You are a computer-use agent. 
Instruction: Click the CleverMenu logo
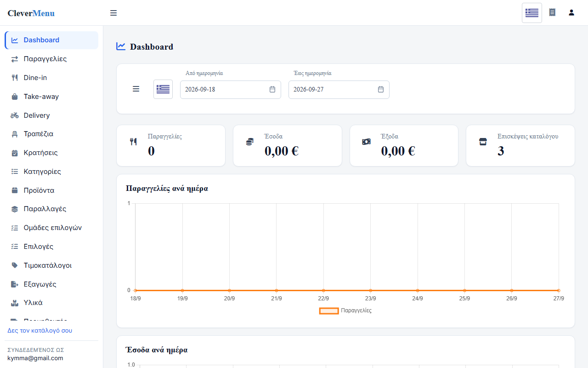tap(31, 13)
